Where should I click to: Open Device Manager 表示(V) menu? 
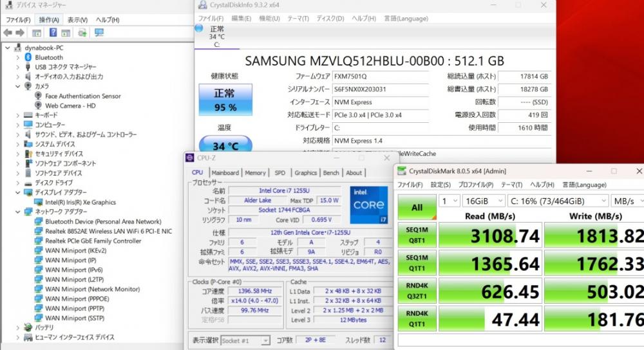click(77, 20)
